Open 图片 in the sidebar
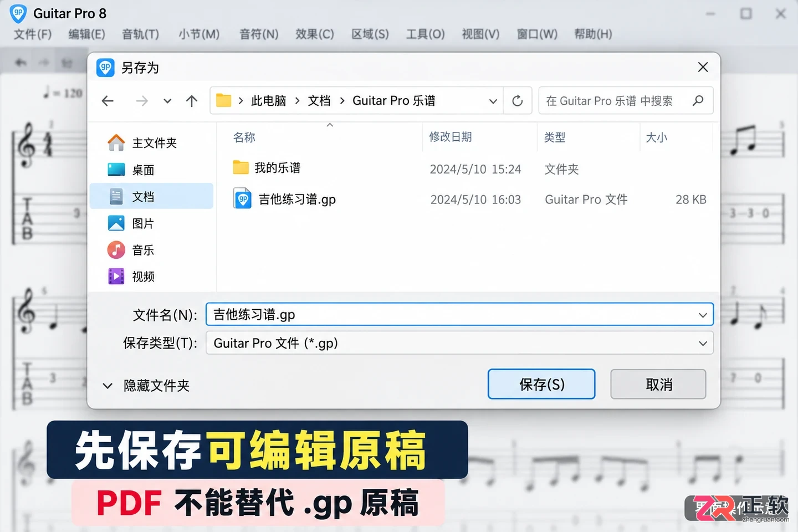Image resolution: width=798 pixels, height=532 pixels. click(x=151, y=223)
